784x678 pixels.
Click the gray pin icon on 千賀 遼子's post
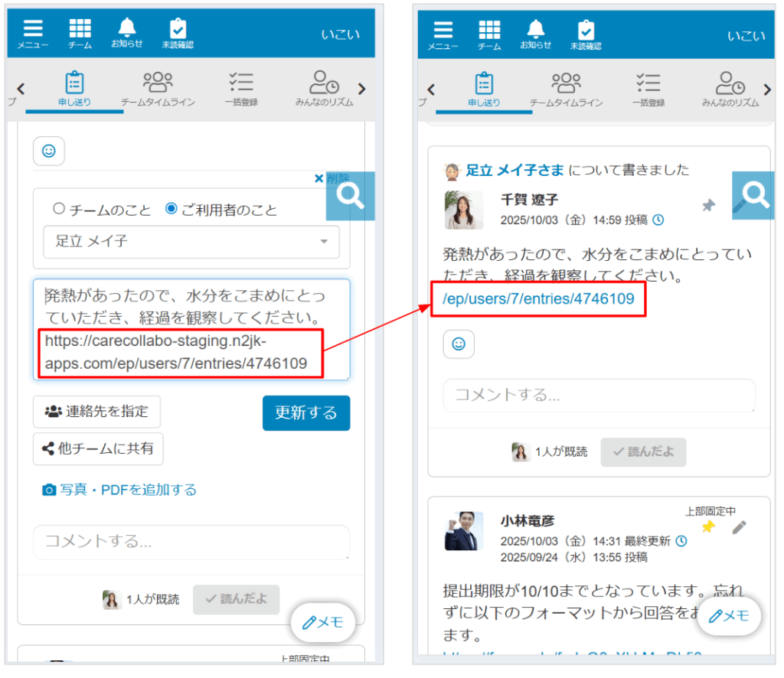[x=709, y=205]
